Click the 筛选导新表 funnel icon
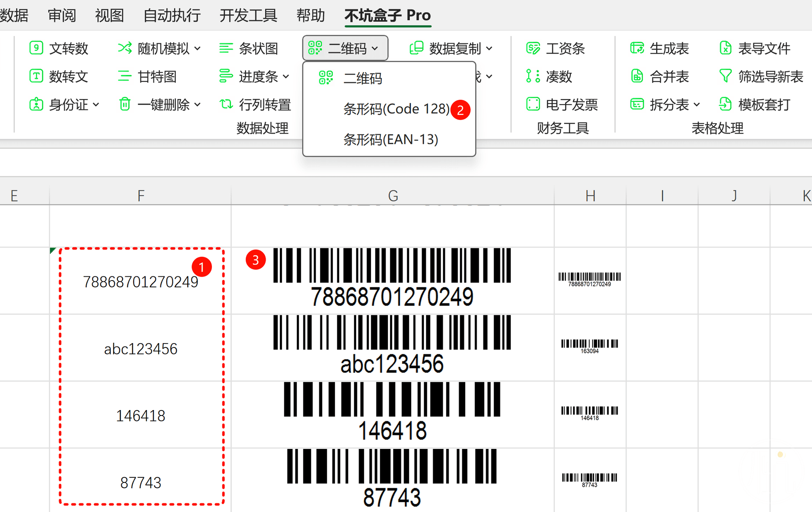812x512 pixels. [726, 76]
